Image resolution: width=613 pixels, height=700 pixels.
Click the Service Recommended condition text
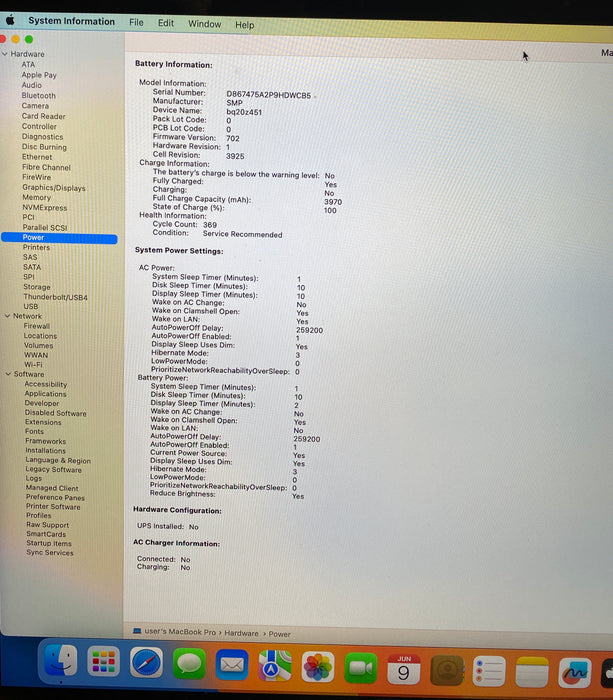(x=242, y=234)
